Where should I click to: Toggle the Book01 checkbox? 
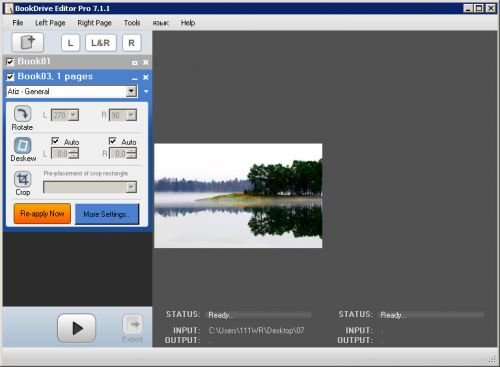tap(10, 62)
